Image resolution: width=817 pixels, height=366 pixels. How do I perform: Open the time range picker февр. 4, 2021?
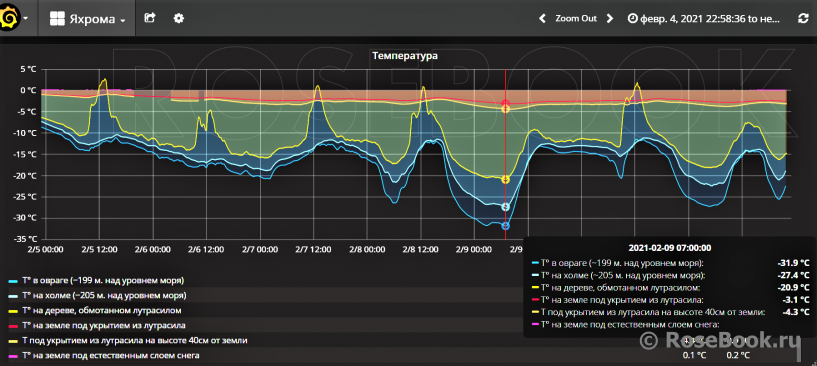[x=704, y=19]
